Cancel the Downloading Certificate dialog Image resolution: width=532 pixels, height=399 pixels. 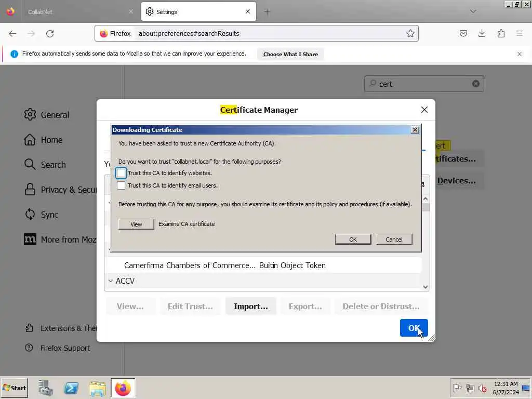tap(394, 239)
